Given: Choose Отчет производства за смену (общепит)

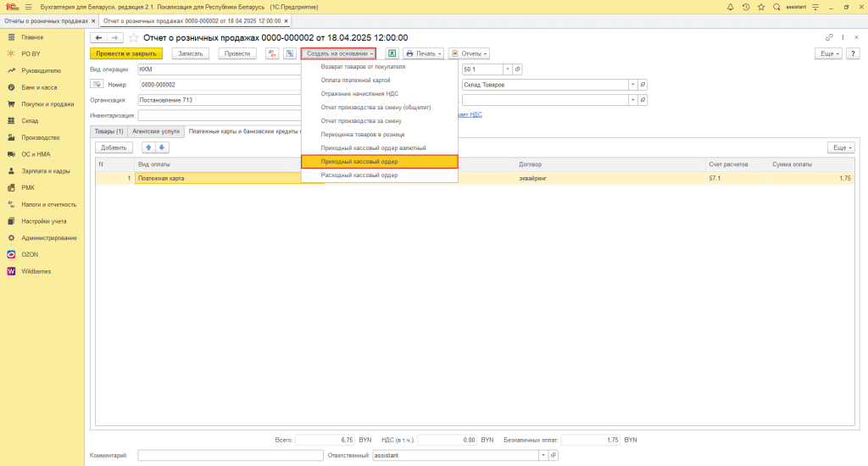Looking at the screenshot, I should [x=380, y=108].
